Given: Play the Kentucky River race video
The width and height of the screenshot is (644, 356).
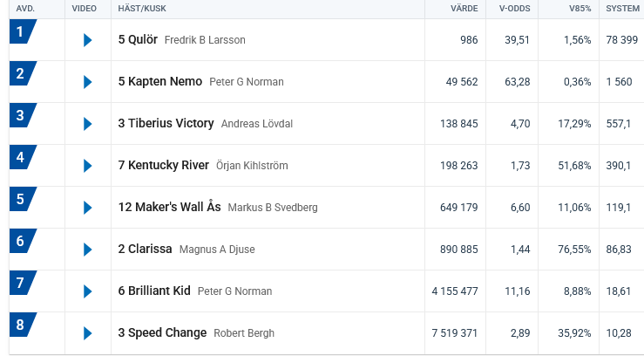Looking at the screenshot, I should tap(87, 166).
